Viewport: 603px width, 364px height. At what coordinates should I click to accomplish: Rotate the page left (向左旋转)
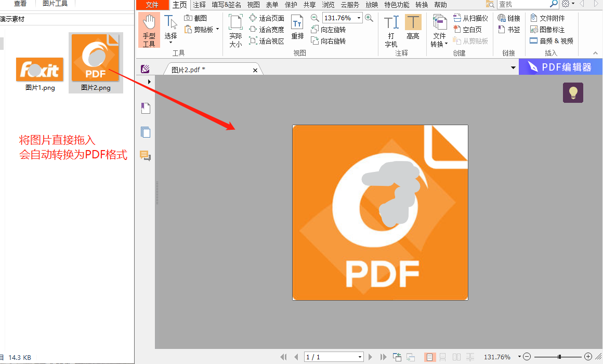(x=328, y=30)
